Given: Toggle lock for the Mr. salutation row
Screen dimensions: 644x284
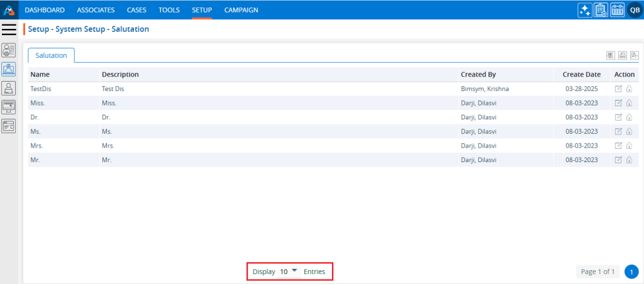Looking at the screenshot, I should click(629, 160).
